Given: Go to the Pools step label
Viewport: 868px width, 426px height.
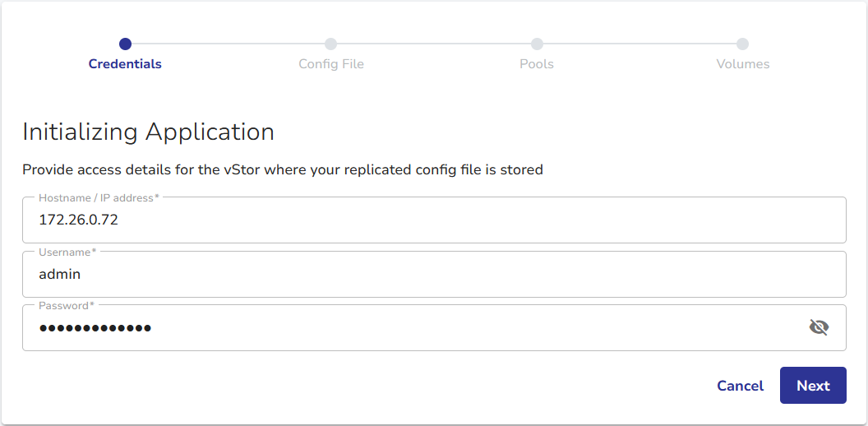Looking at the screenshot, I should coord(537,64).
